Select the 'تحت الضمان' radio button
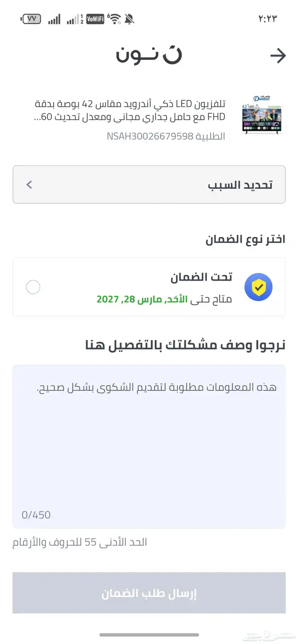 (x=33, y=287)
